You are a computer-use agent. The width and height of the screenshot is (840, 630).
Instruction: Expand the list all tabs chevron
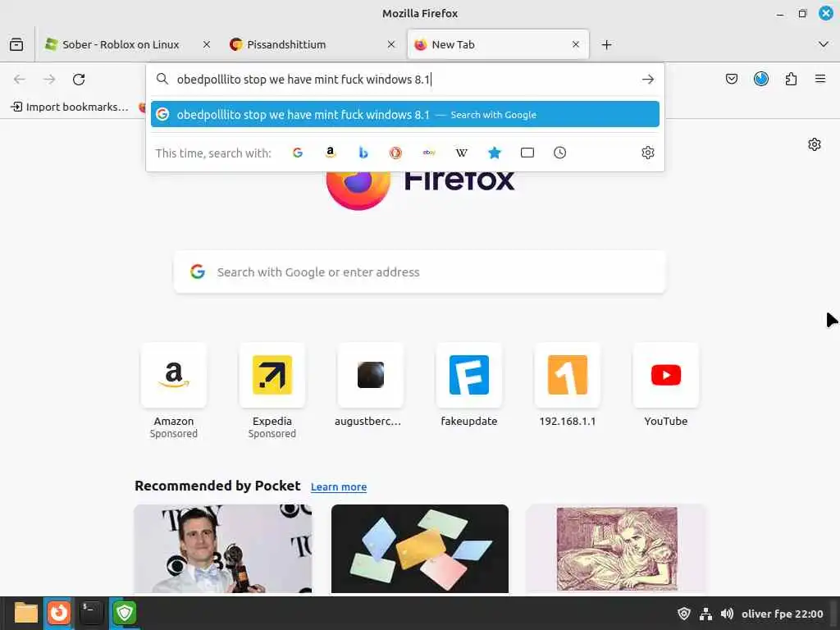[x=824, y=44]
